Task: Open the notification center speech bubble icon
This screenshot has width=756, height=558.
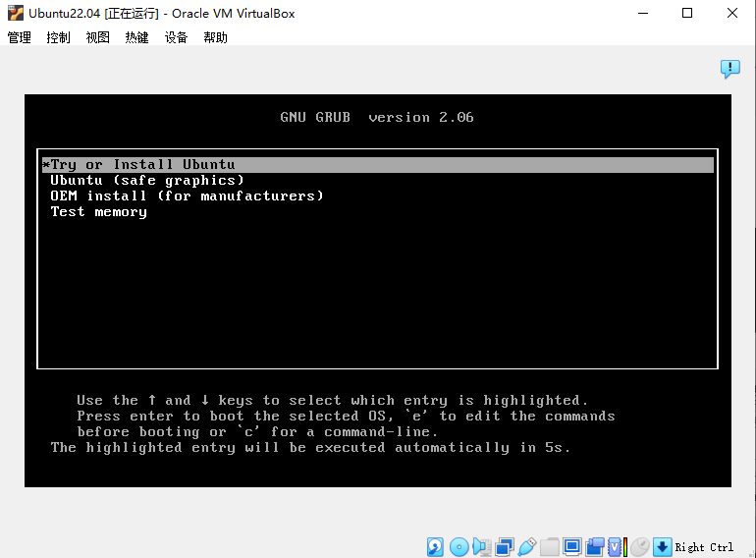Action: pos(729,69)
